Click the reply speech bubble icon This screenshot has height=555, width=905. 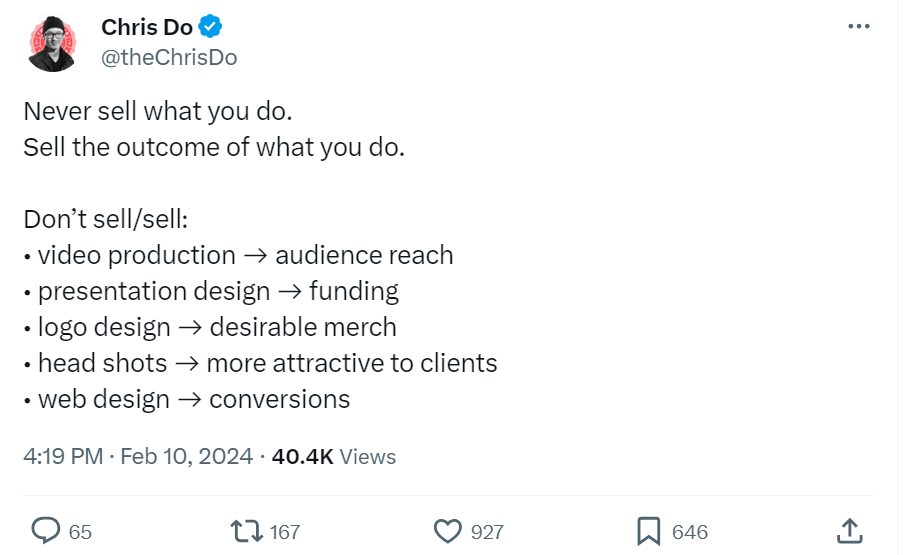pyautogui.click(x=45, y=530)
